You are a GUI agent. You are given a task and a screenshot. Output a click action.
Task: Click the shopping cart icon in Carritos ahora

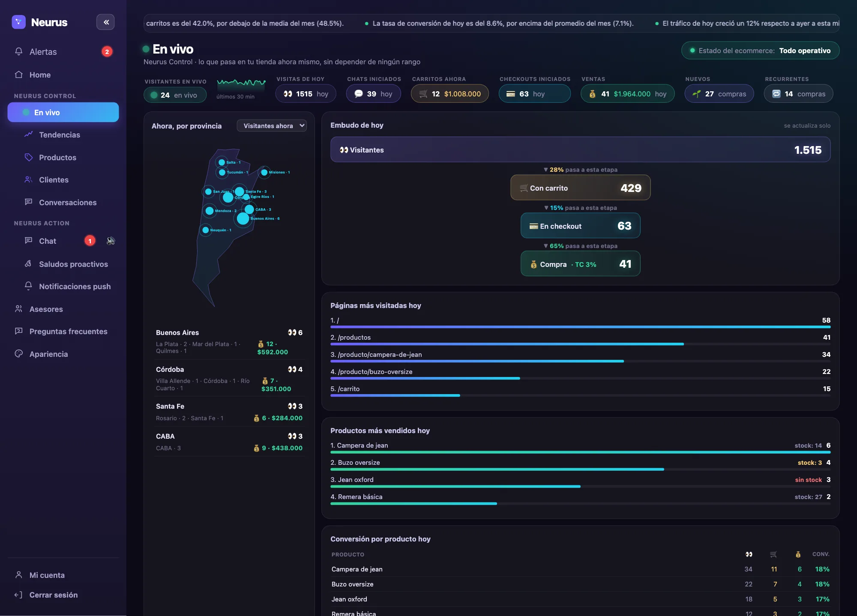pyautogui.click(x=423, y=94)
